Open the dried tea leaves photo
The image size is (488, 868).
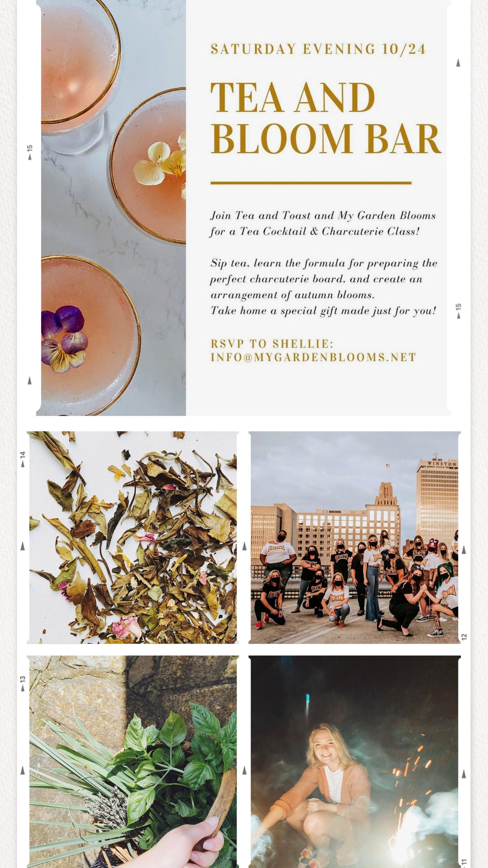coord(133,537)
